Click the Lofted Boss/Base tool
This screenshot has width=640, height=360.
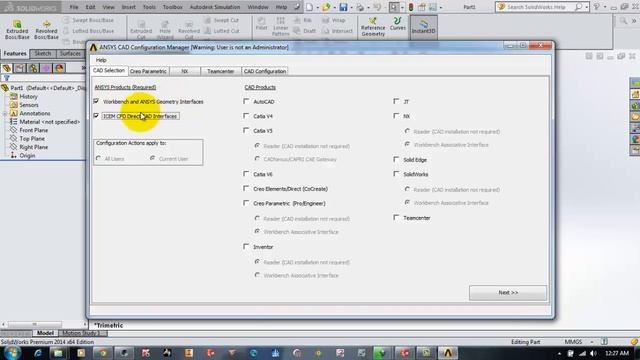(89, 31)
